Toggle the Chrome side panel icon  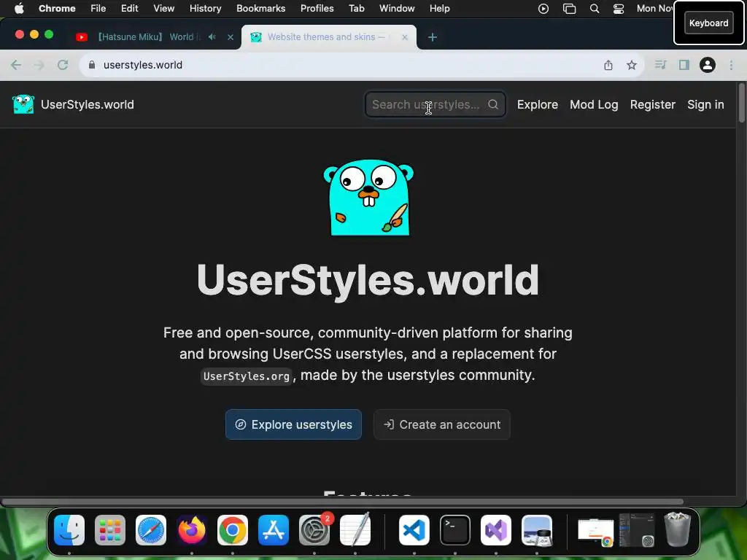point(684,65)
